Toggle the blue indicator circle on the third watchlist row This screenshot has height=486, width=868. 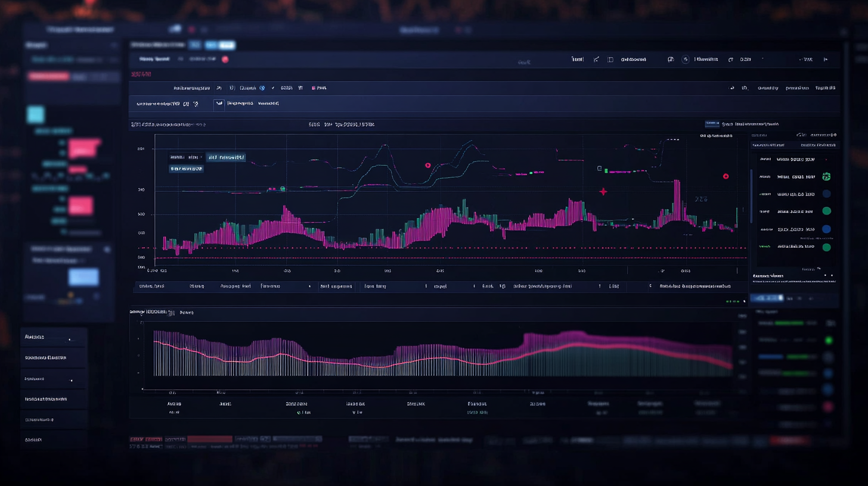click(826, 194)
